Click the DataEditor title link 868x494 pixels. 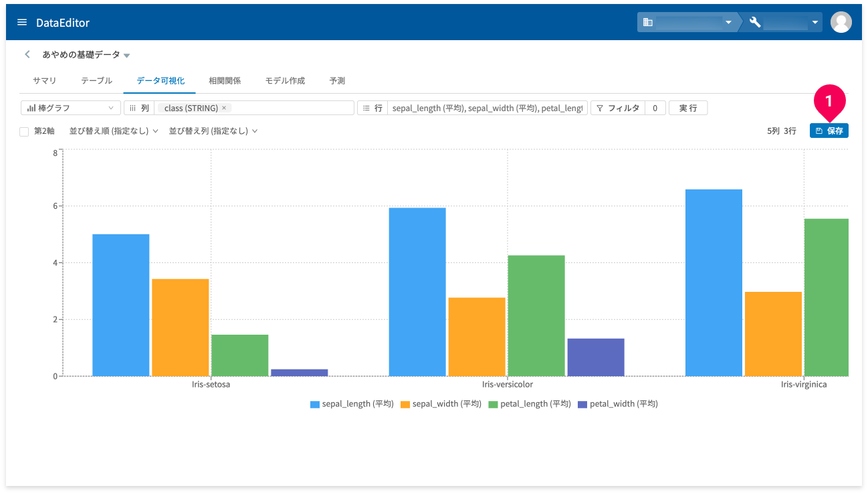[63, 23]
